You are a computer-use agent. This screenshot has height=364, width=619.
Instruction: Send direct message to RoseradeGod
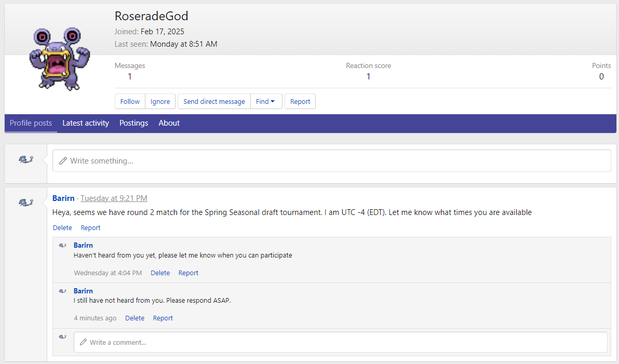coord(214,101)
